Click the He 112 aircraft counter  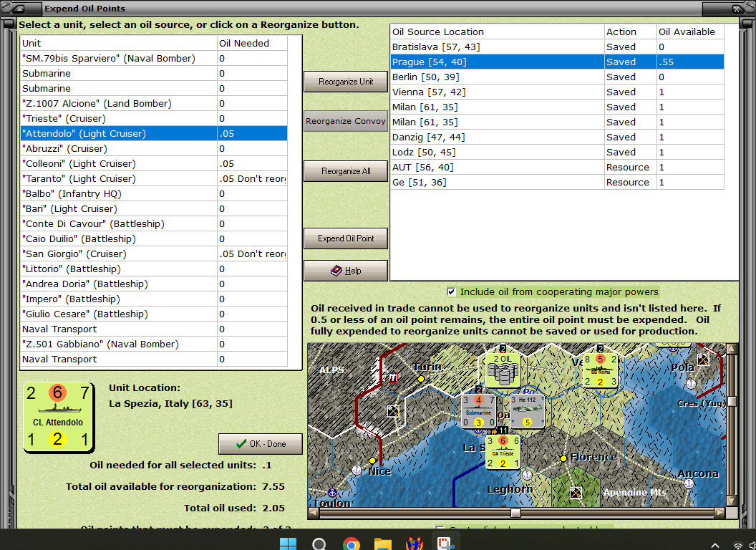(x=527, y=412)
